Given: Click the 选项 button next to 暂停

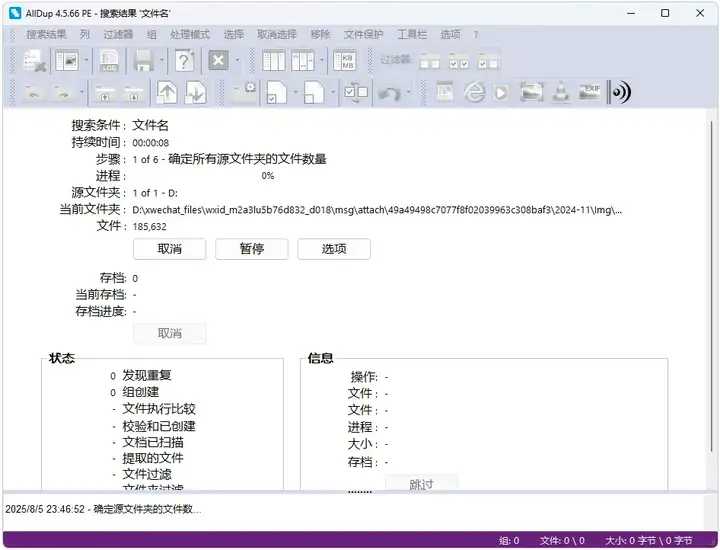Looking at the screenshot, I should pyautogui.click(x=334, y=249).
